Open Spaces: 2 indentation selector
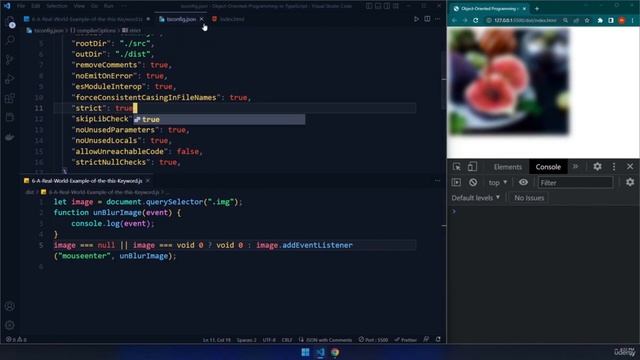 pyautogui.click(x=247, y=340)
